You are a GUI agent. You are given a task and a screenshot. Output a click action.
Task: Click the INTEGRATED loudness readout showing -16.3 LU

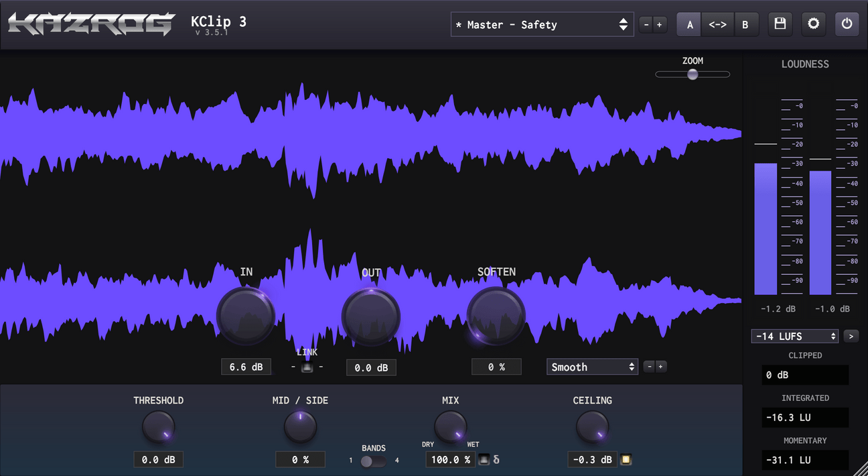pyautogui.click(x=805, y=418)
